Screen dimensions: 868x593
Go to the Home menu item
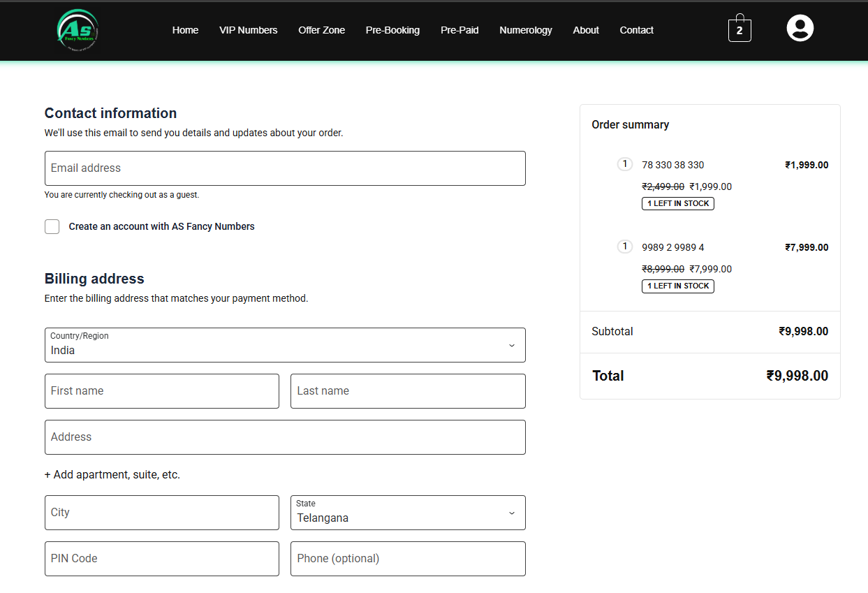pos(185,30)
